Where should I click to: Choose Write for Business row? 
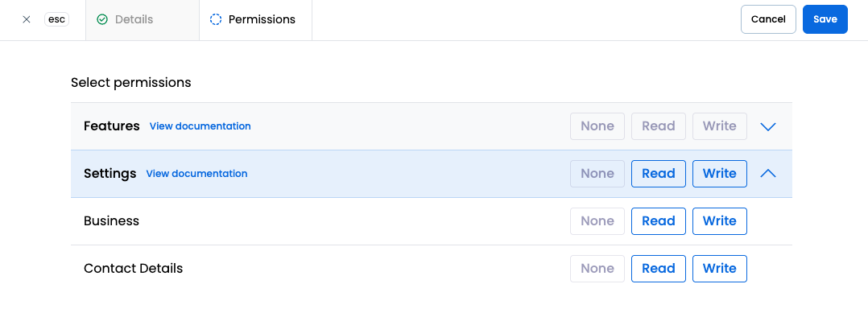[x=719, y=221]
